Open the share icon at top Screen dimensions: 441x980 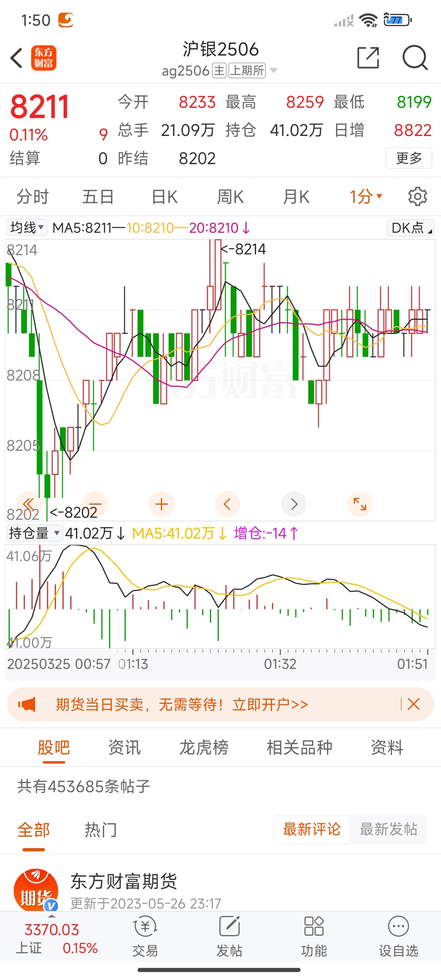coord(368,58)
